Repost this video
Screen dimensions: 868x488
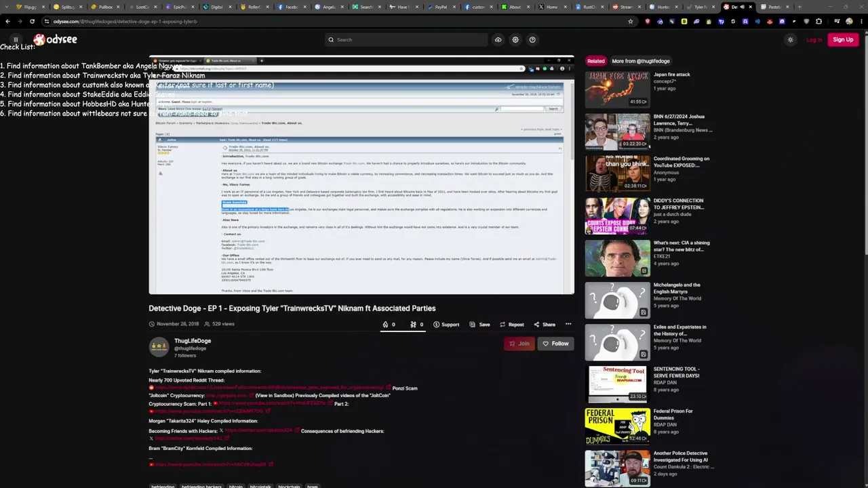(512, 325)
